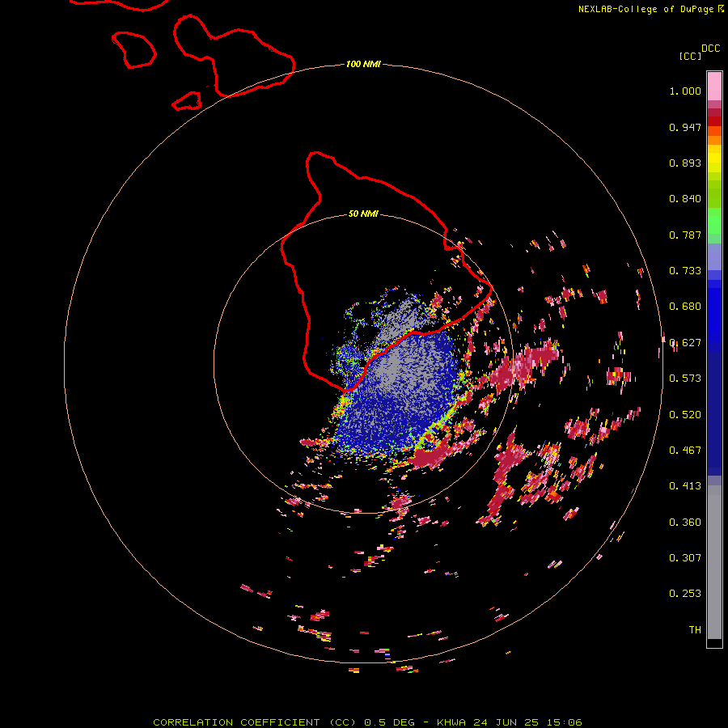Select the 0.840 scale value
This screenshot has width=728, height=728.
(685, 199)
